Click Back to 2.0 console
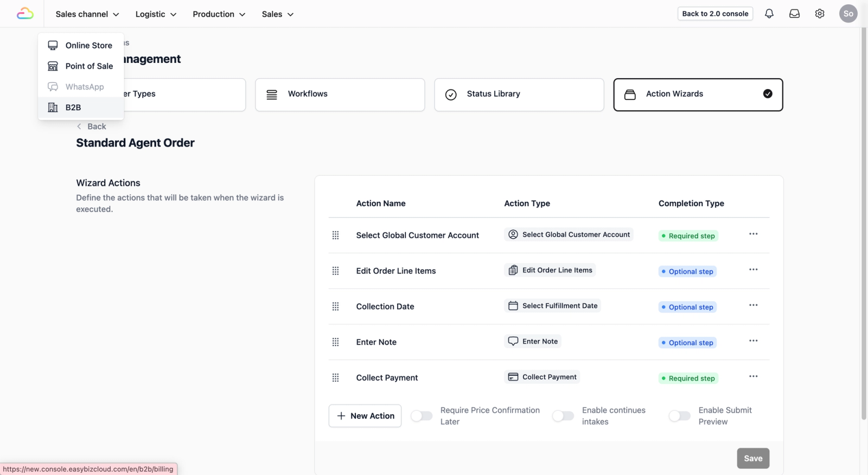 tap(715, 14)
